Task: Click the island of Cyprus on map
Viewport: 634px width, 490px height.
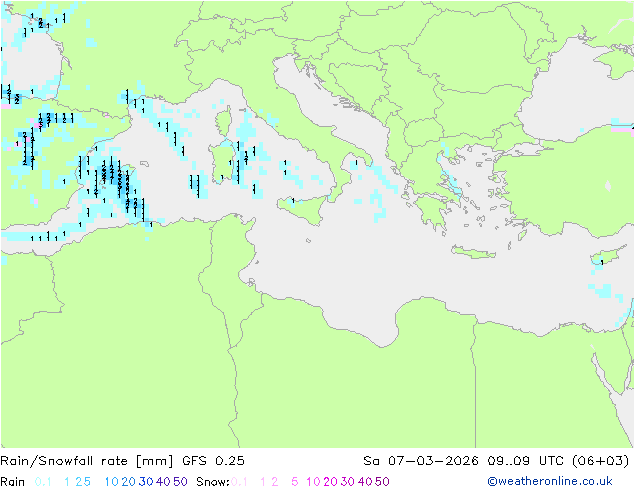Action: pos(607,256)
